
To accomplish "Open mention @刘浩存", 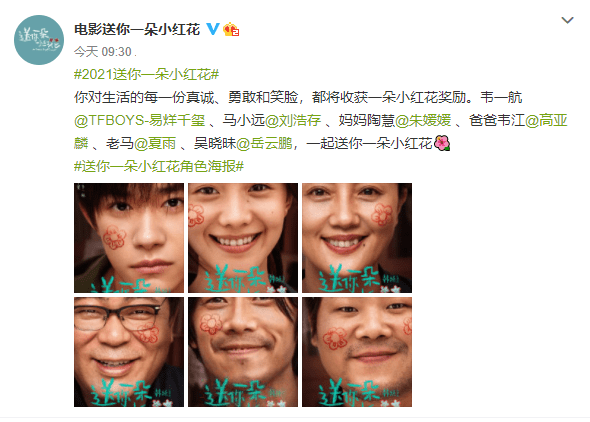I will point(293,120).
